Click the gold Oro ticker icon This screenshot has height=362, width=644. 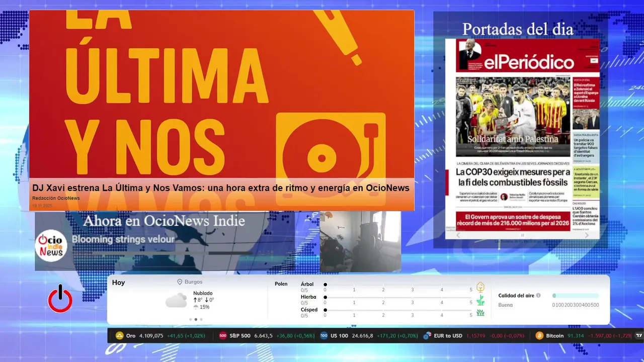pyautogui.click(x=120, y=336)
